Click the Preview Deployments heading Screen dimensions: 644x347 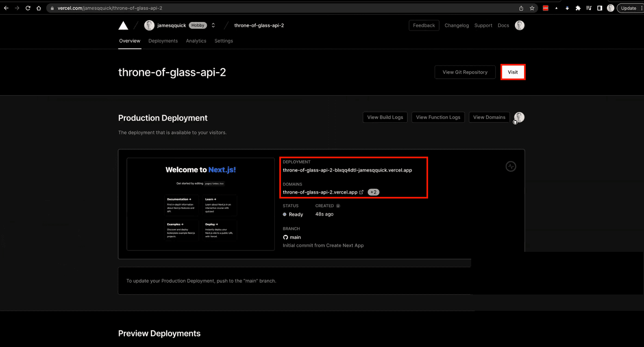pyautogui.click(x=159, y=333)
